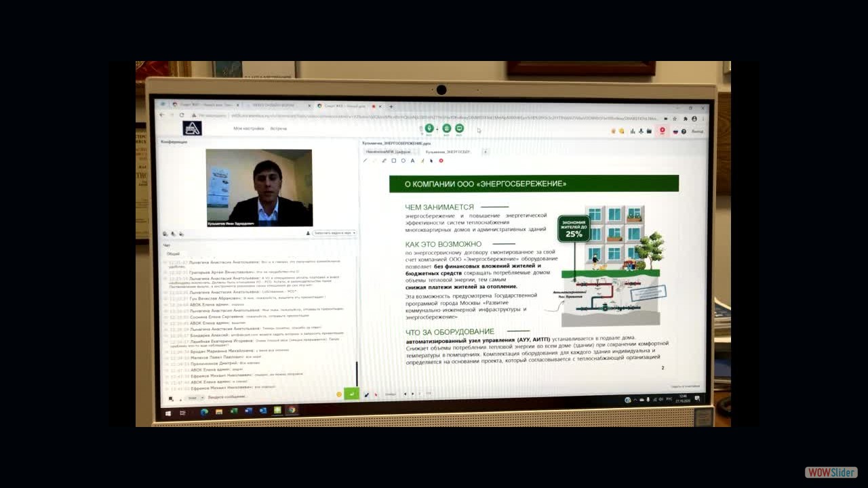Switch to the Кузьмичев_ЭНЕРГОСБЕР presentation tab
868x488 pixels.
coord(448,152)
